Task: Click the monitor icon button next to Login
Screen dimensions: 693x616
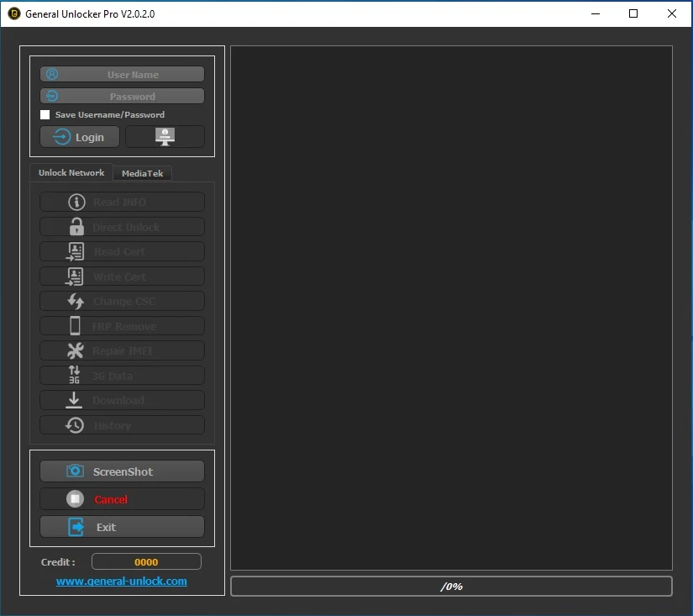Action: click(165, 137)
